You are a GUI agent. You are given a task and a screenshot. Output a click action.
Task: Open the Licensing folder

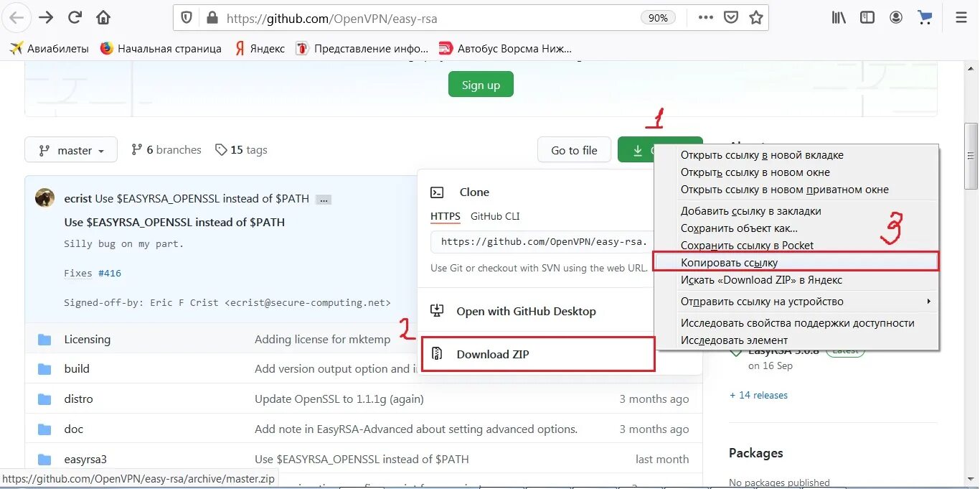(87, 339)
